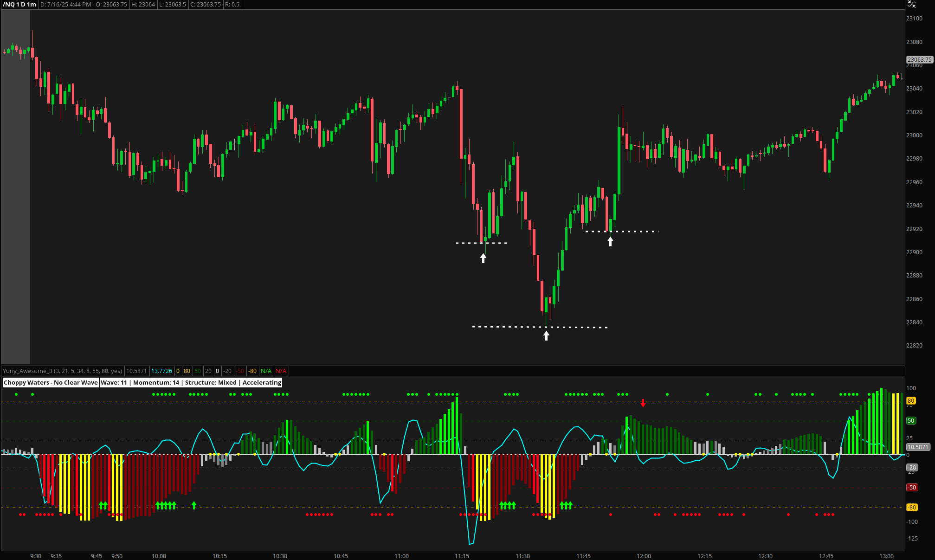The image size is (935, 560).
Task: Click the Wave Momentum Structure status label
Action: tap(191, 382)
